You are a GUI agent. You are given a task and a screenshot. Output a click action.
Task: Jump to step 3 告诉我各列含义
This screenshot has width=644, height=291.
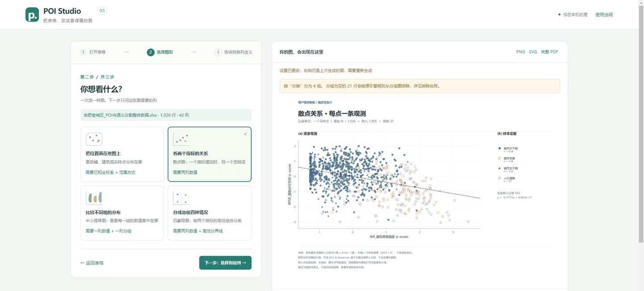233,52
